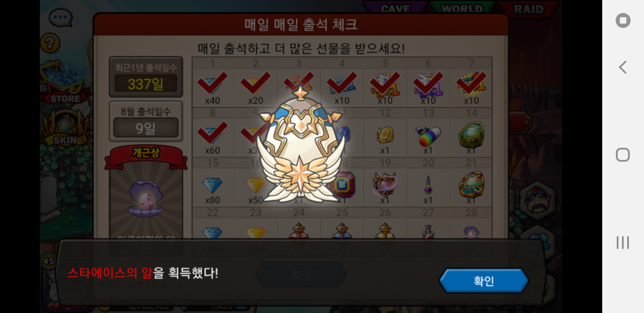644x313 pixels.
Task: Switch to the WORLD tab
Action: [x=462, y=8]
